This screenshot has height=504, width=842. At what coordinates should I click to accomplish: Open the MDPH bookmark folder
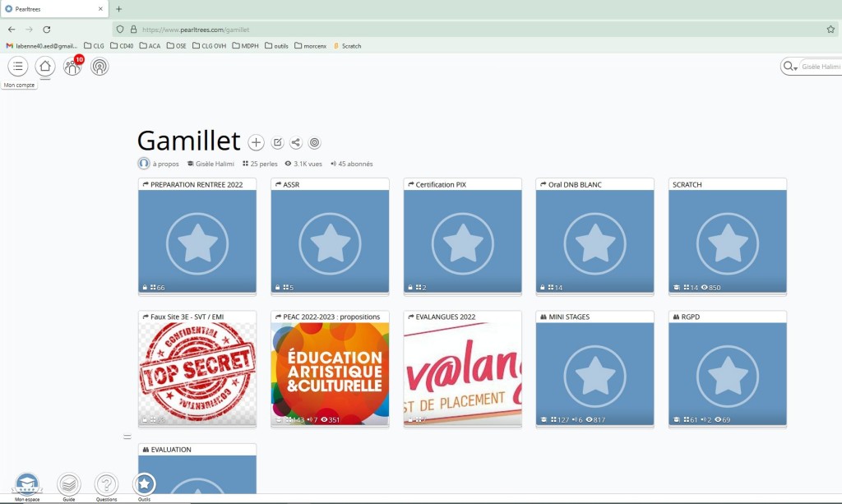coord(245,46)
